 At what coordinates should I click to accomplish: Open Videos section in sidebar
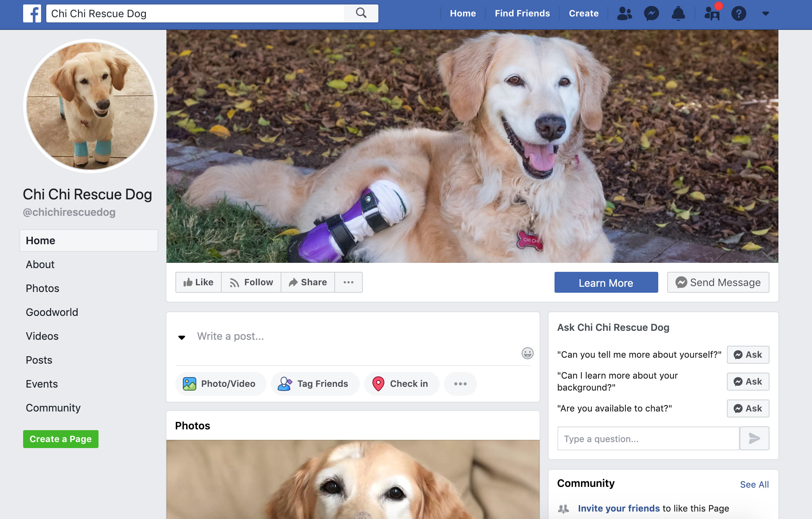[x=42, y=336]
